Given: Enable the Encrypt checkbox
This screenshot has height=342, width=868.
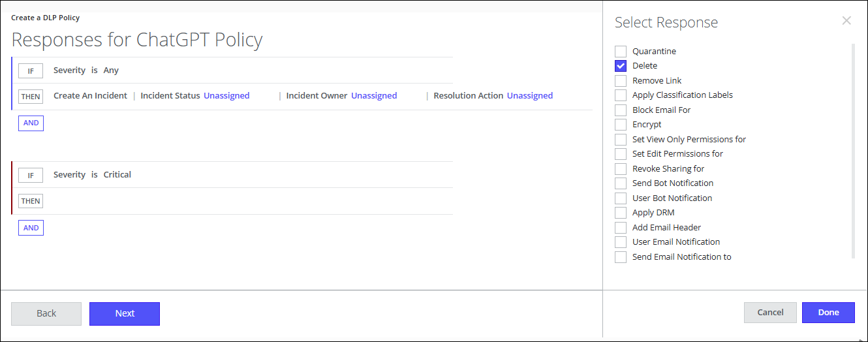Looking at the screenshot, I should pos(621,125).
